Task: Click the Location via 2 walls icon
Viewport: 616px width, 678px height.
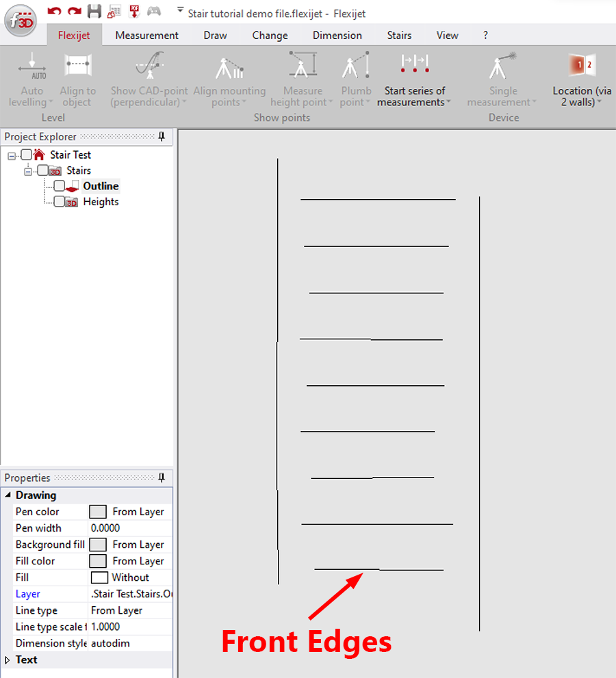Action: click(x=580, y=65)
